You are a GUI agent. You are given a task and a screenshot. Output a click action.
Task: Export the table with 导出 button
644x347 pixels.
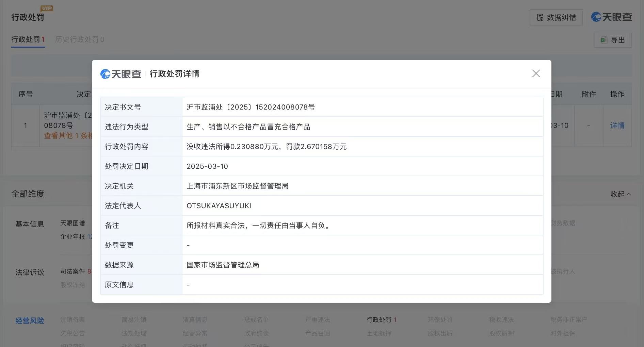[613, 40]
